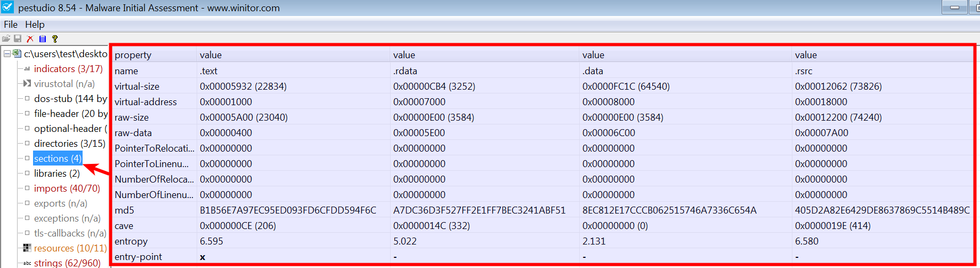Click the save floppy disk toolbar icon
This screenshot has width=980, height=268.
coord(18,38)
